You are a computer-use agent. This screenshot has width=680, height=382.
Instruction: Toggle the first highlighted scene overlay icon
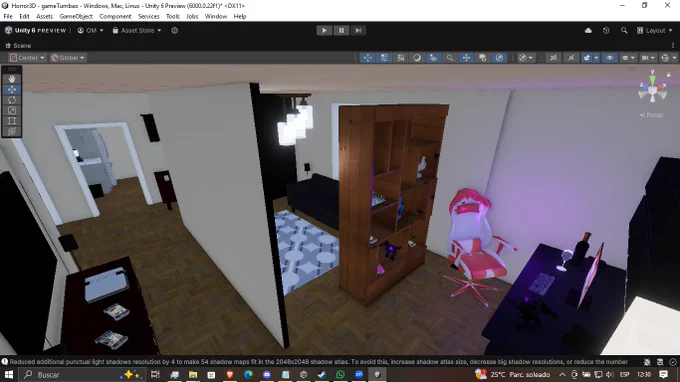[368, 58]
